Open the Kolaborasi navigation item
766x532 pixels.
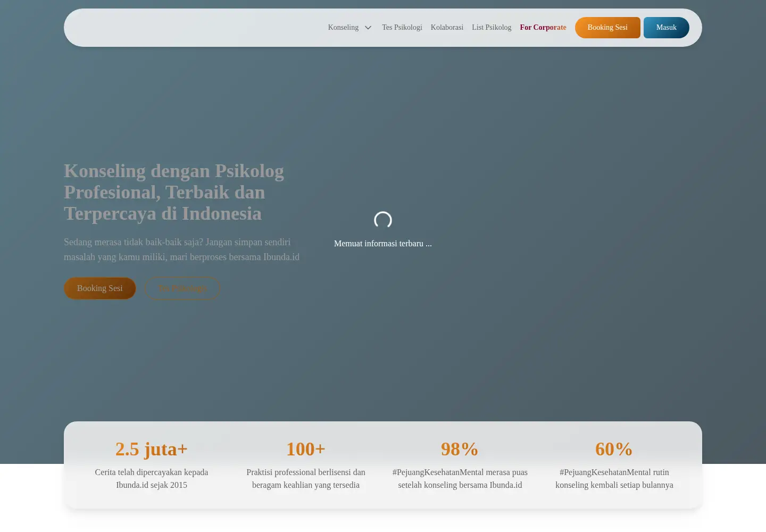(447, 28)
